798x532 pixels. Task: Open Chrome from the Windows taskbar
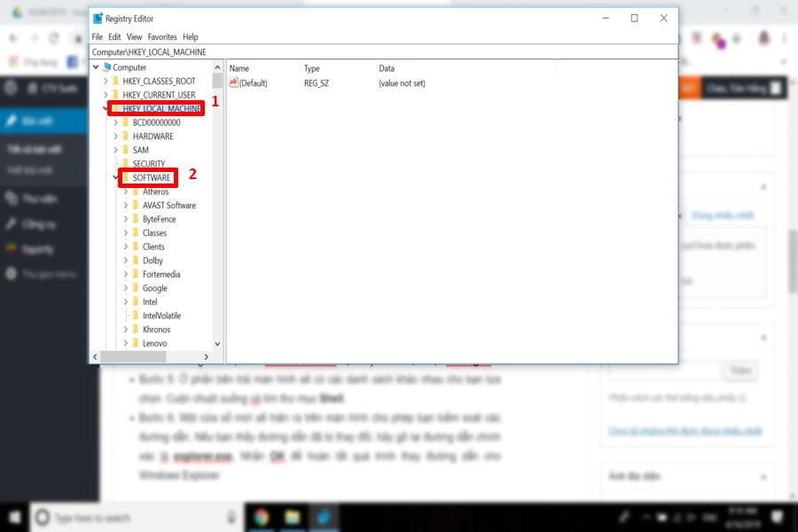(262, 517)
